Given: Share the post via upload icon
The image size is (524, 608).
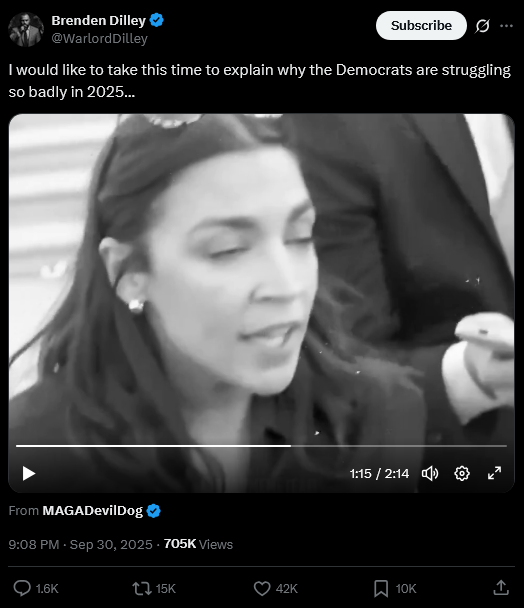Looking at the screenshot, I should (501, 588).
